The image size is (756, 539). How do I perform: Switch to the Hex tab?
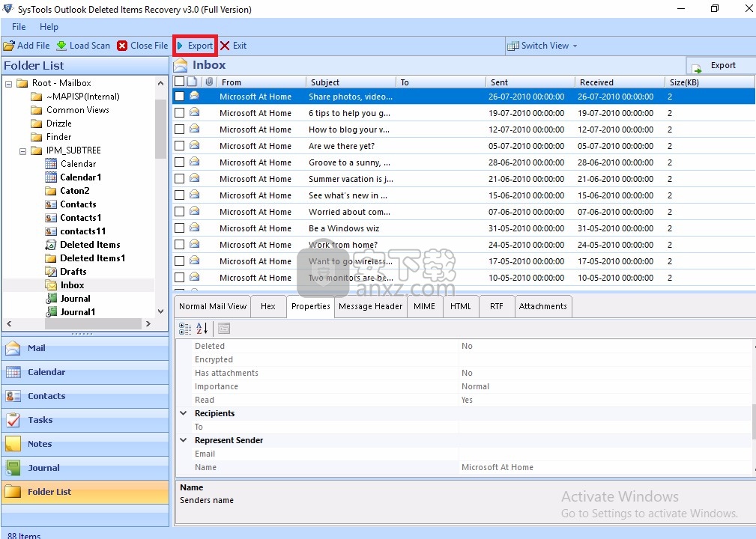(x=268, y=306)
